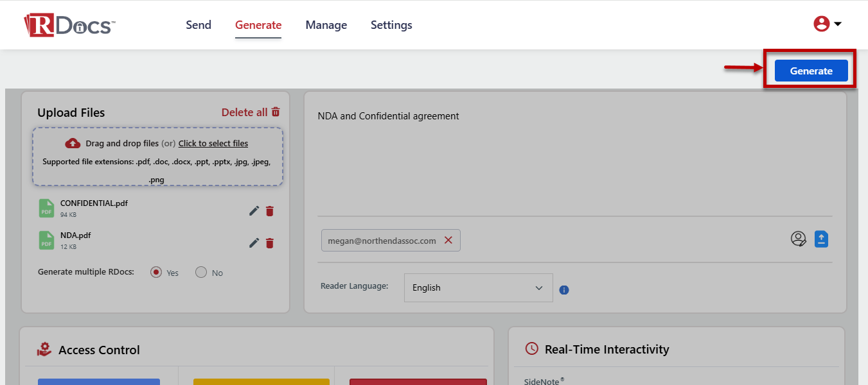Select Yes for Generate multiple RDocs
This screenshot has height=385, width=868.
(x=156, y=272)
